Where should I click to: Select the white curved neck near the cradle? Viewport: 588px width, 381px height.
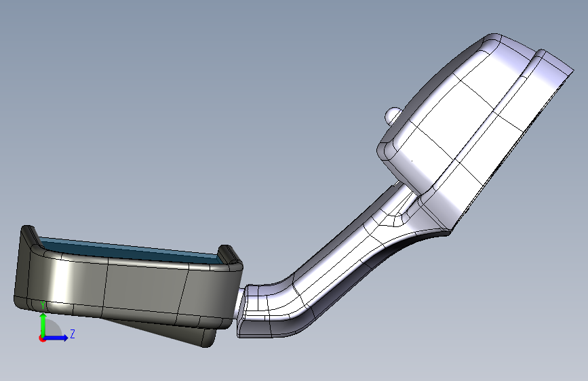tap(274, 309)
